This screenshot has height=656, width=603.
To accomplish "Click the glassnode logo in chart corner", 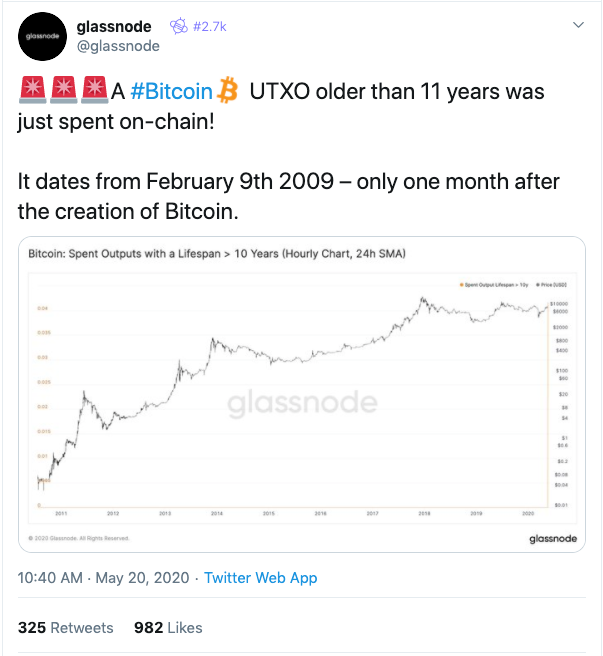I will (553, 538).
